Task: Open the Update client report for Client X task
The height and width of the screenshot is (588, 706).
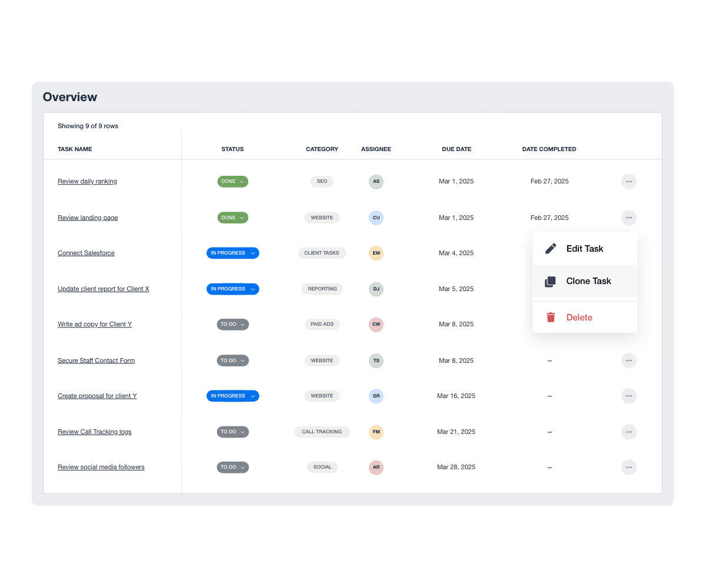Action: [x=103, y=289]
